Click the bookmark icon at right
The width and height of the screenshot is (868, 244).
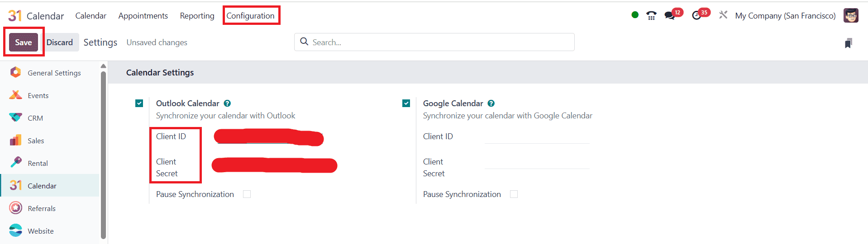point(849,43)
